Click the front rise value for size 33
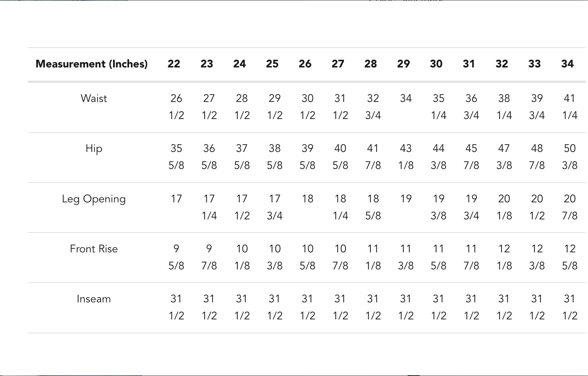588x376 pixels. click(537, 257)
